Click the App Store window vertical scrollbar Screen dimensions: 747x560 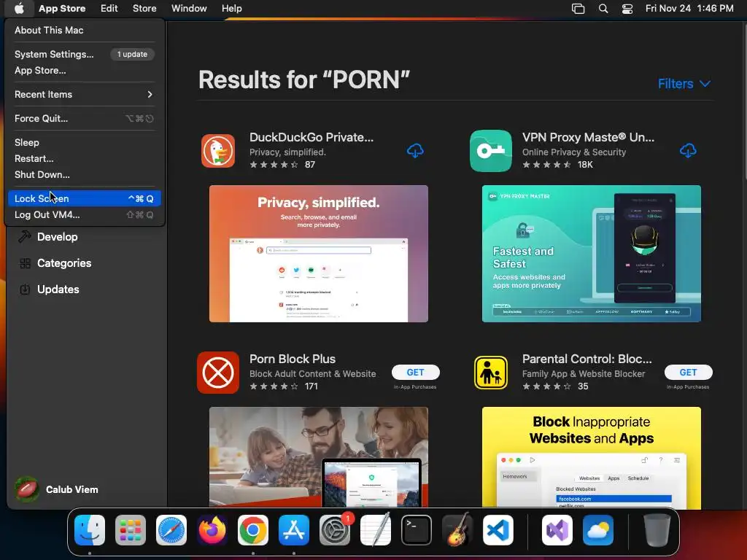click(744, 102)
